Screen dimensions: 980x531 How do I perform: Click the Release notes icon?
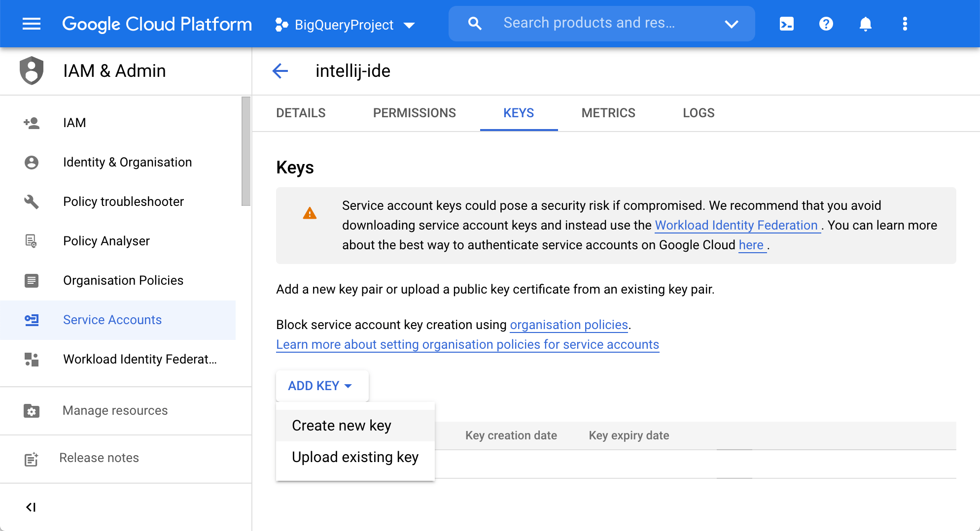[x=32, y=458]
